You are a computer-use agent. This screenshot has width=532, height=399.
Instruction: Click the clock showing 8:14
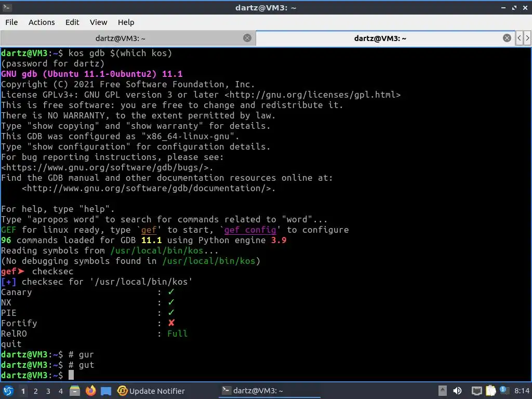[522, 391]
